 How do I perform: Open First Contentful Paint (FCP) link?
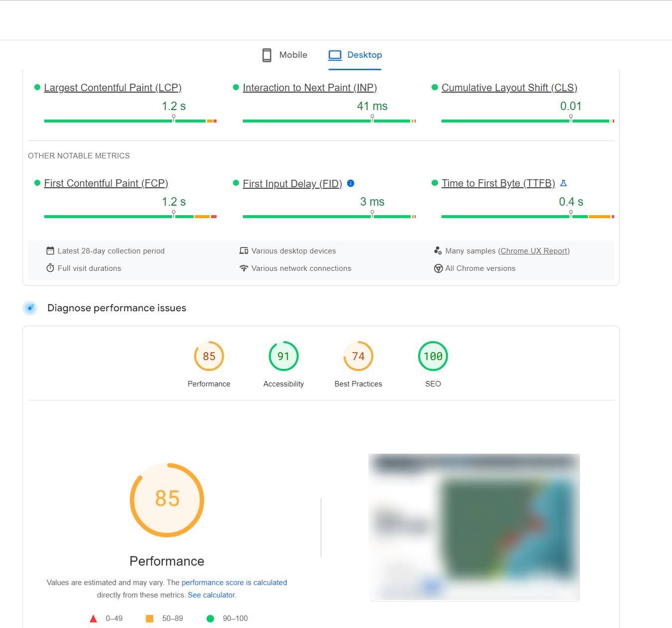coord(106,183)
